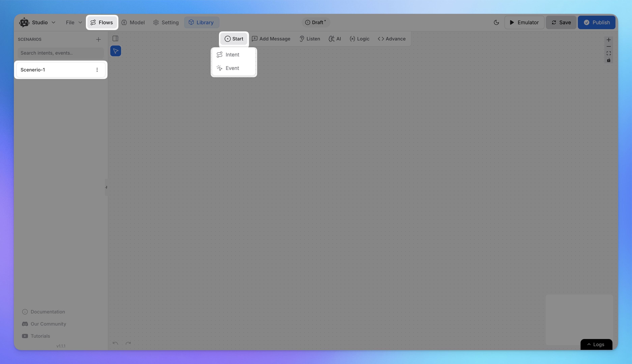Screen dimensions: 632x364
Task: Zoom out on the canvas
Action: pos(609,47)
